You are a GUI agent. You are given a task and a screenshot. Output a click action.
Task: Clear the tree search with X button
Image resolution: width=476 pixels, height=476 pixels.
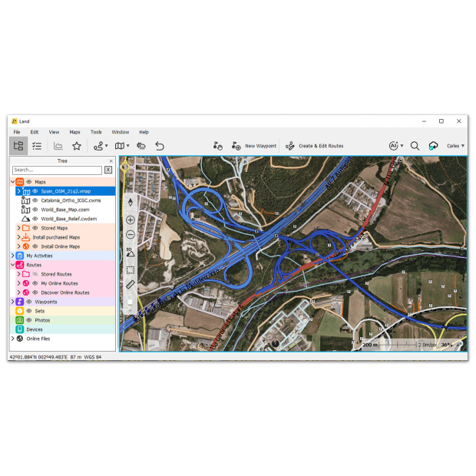[108, 170]
